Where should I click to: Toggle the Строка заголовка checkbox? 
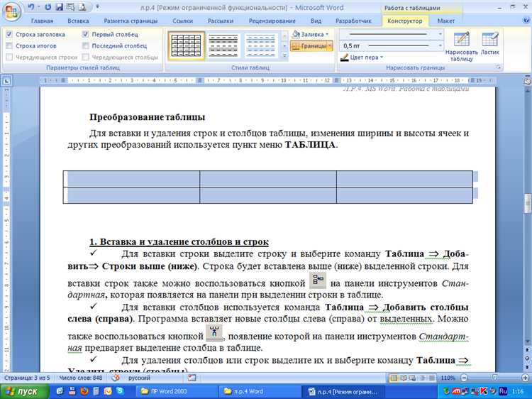[x=9, y=34]
